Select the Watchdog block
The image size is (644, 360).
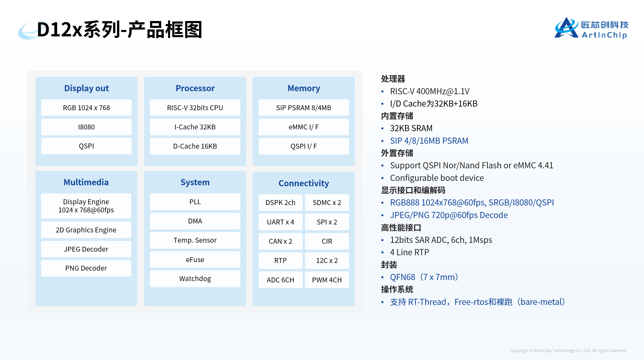click(x=195, y=279)
